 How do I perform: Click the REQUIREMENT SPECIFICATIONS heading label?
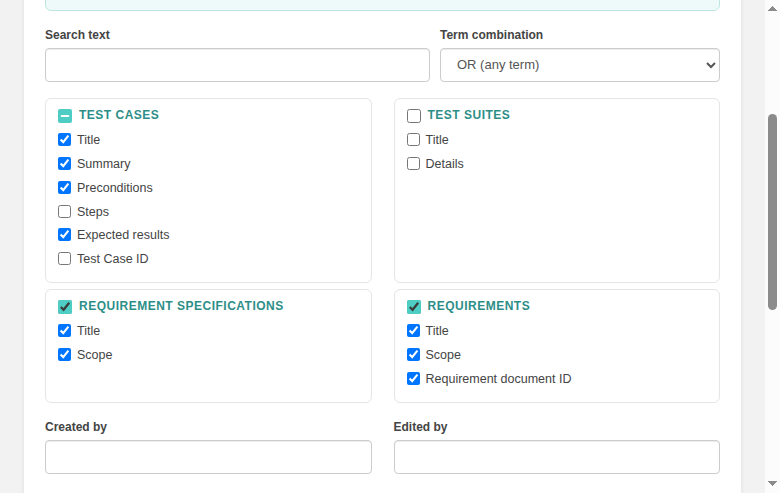[x=181, y=306]
